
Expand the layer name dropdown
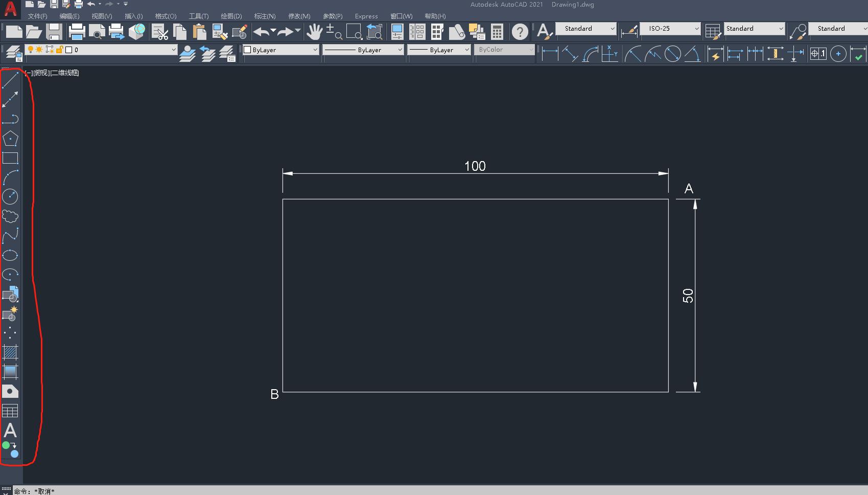[x=173, y=50]
